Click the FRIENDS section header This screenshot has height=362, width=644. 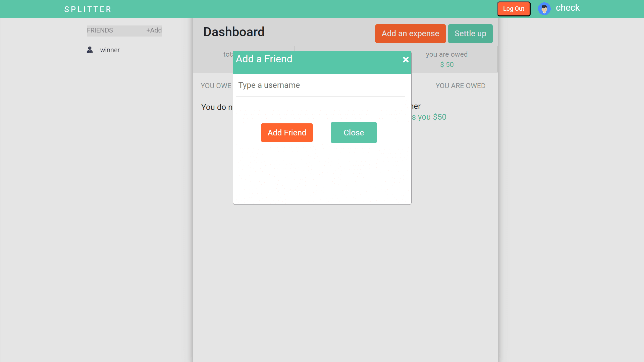coord(100,31)
